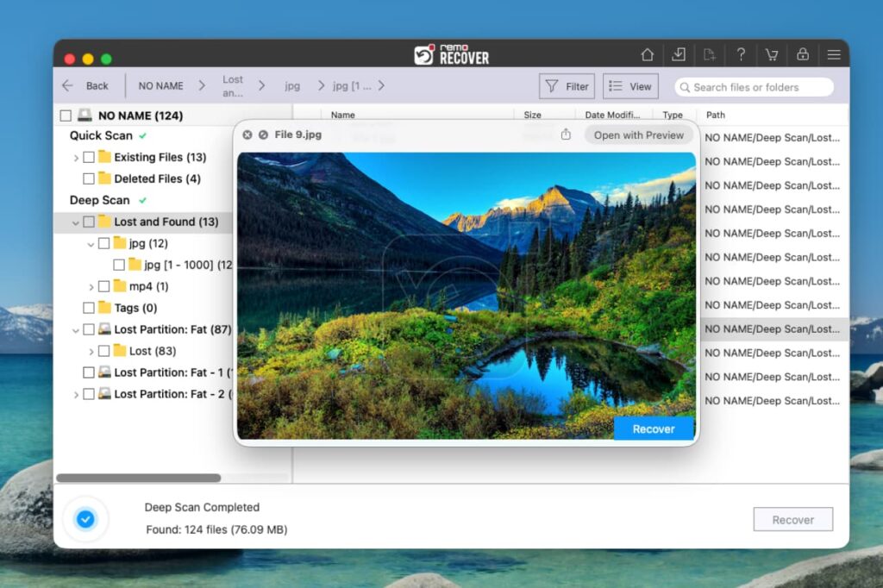Viewport: 883px width, 588px height.
Task: Click the NO NAME drive icon
Action: click(85, 115)
